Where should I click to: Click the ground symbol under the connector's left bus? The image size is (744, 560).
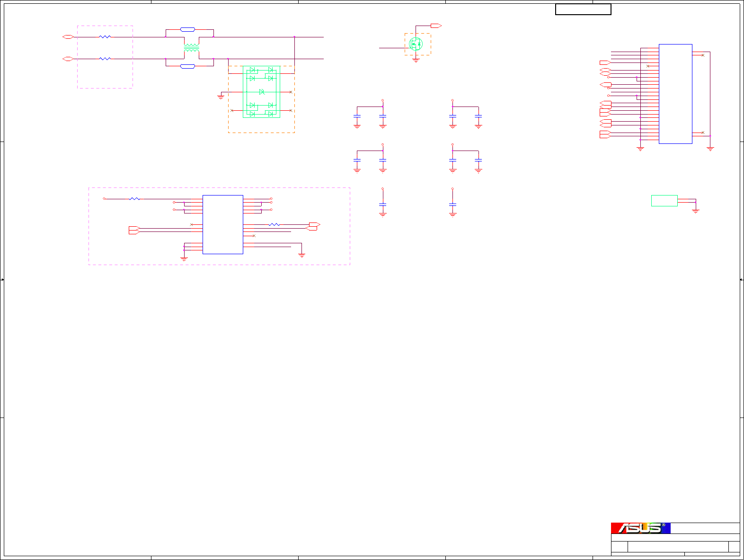(640, 149)
